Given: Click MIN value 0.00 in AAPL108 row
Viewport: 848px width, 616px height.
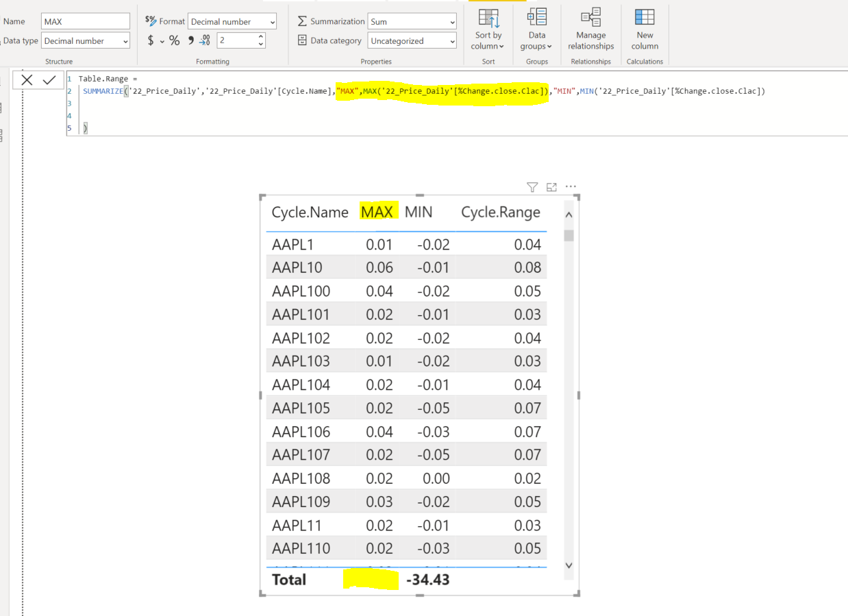Looking at the screenshot, I should pyautogui.click(x=436, y=478).
